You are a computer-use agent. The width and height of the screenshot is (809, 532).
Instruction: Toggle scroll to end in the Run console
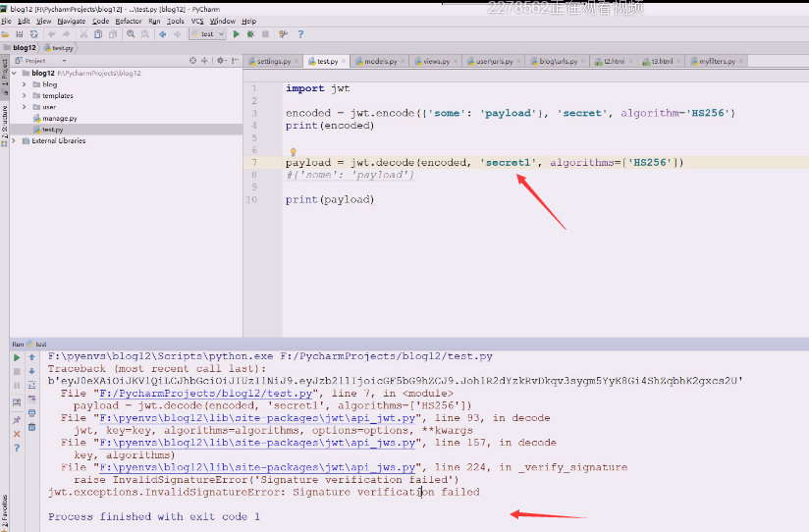(32, 399)
